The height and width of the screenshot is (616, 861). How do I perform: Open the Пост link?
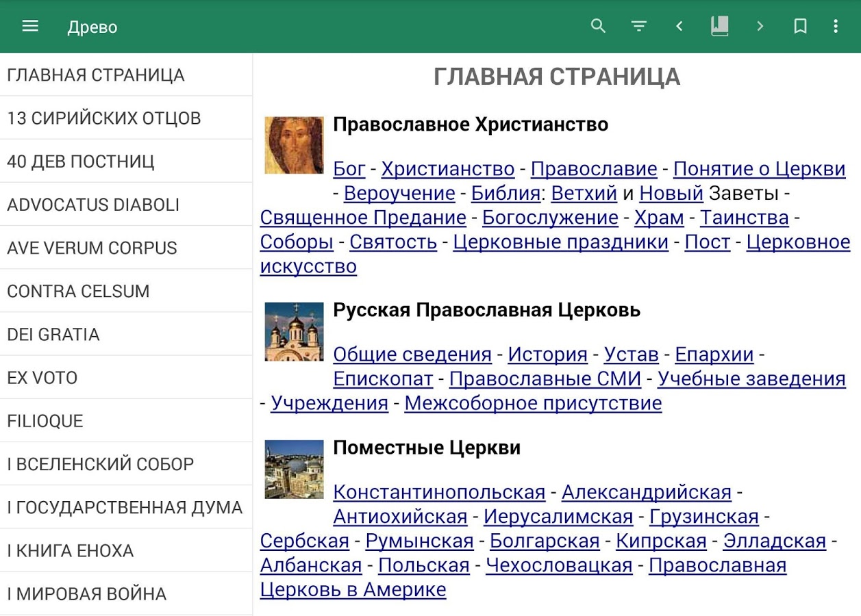pyautogui.click(x=708, y=242)
